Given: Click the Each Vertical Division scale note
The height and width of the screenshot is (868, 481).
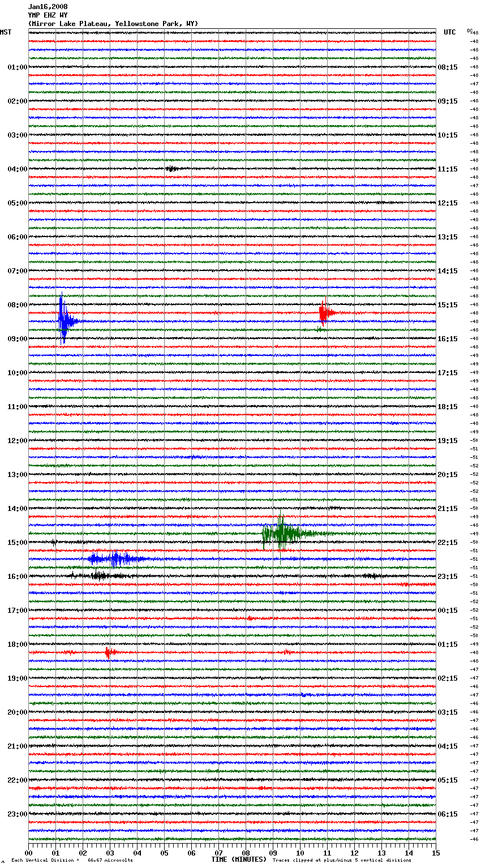Looking at the screenshot, I should click(x=72, y=860).
